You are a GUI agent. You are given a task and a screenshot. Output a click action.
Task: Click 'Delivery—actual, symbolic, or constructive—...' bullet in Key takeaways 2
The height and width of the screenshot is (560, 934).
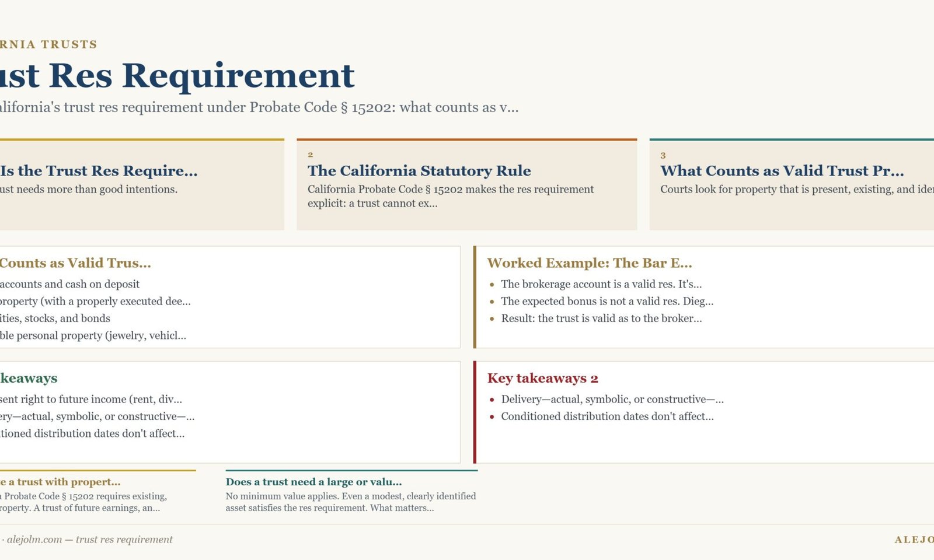tap(612, 399)
